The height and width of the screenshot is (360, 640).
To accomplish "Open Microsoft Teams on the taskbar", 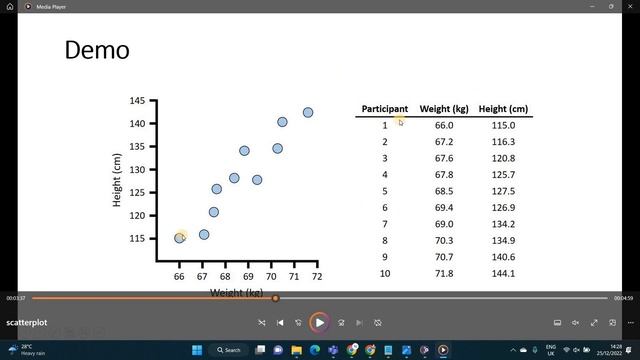I will (333, 350).
